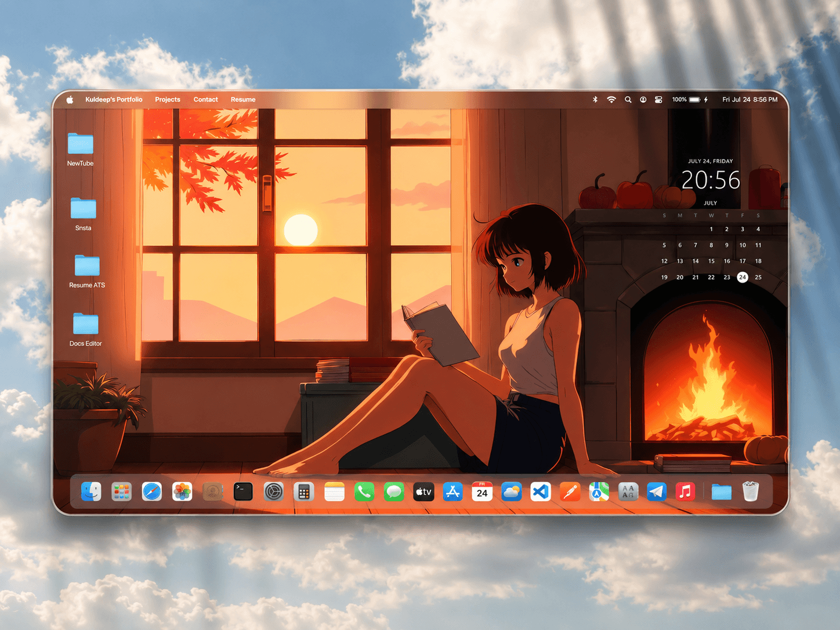840x630 pixels.
Task: Open the Music app icon
Action: point(685,492)
